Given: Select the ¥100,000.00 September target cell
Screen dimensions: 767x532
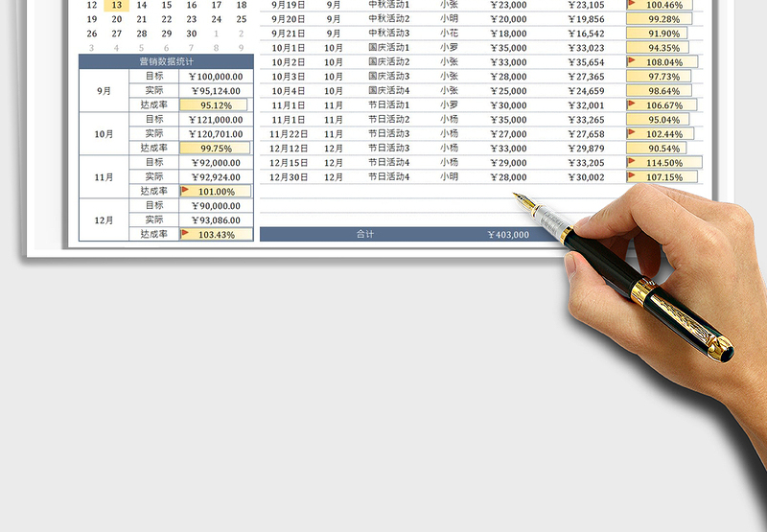Looking at the screenshot, I should pos(215,77).
